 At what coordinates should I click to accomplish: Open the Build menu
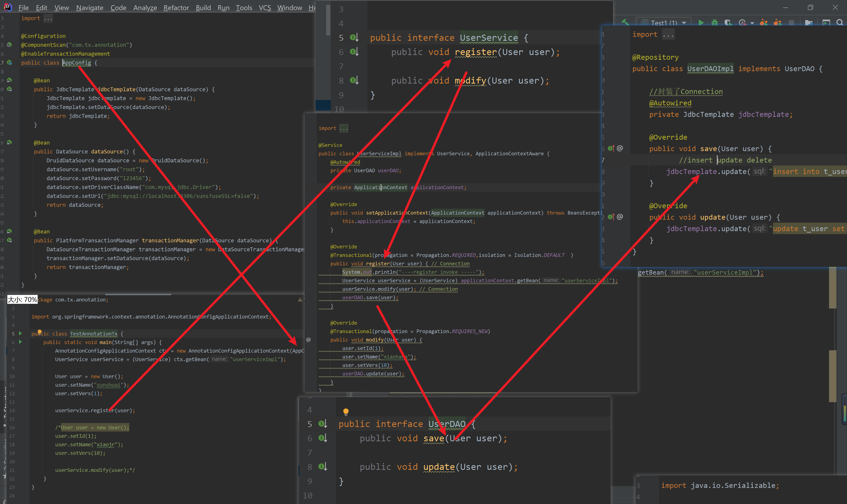point(203,7)
